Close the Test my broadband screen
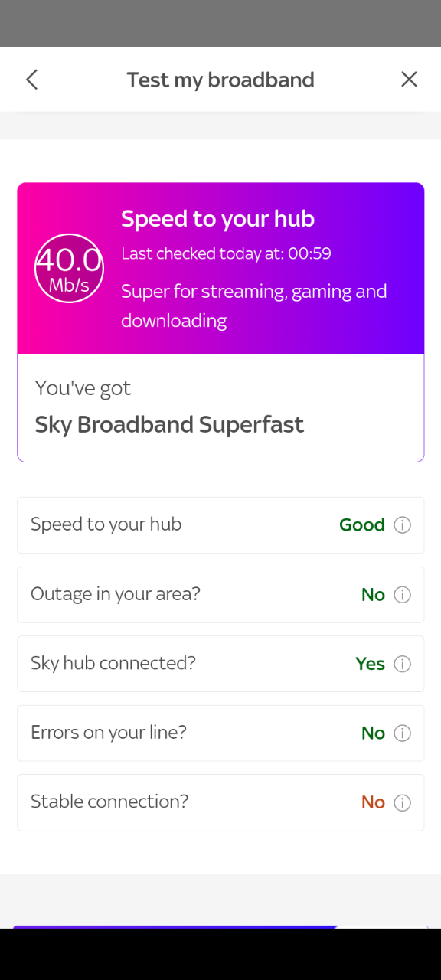 [x=409, y=79]
